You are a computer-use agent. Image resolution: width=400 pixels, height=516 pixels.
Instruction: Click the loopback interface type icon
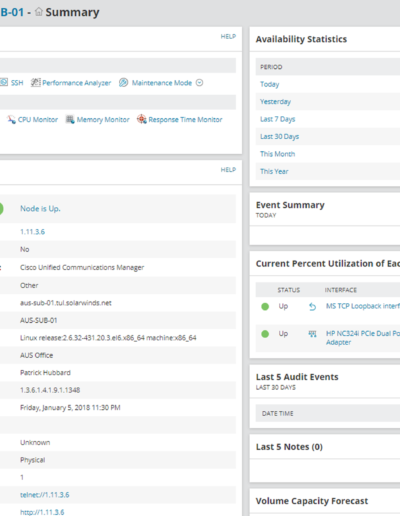(312, 306)
